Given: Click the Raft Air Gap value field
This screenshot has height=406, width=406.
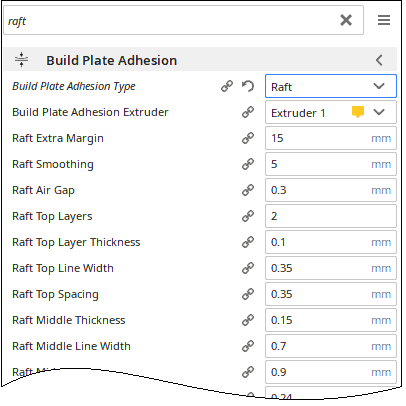Looking at the screenshot, I should [331, 190].
